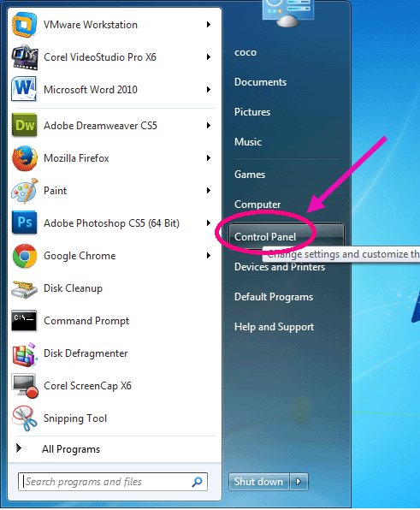This screenshot has height=510, width=420.
Task: Focus the Search programs and files box
Action: (x=113, y=482)
